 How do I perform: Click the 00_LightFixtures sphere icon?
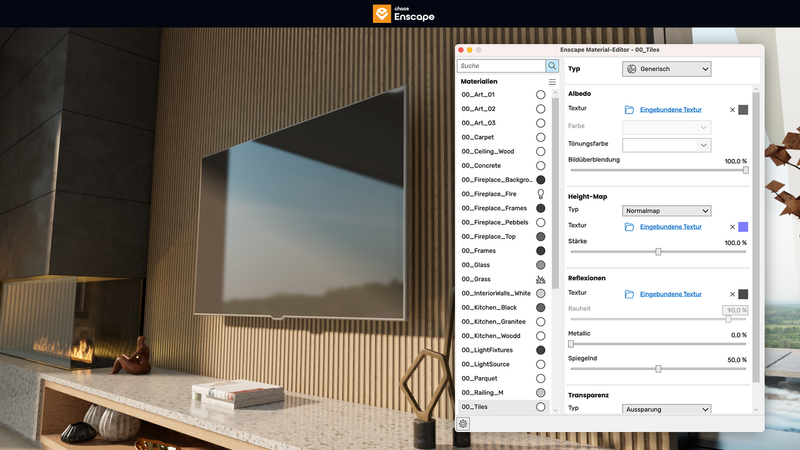coord(540,350)
